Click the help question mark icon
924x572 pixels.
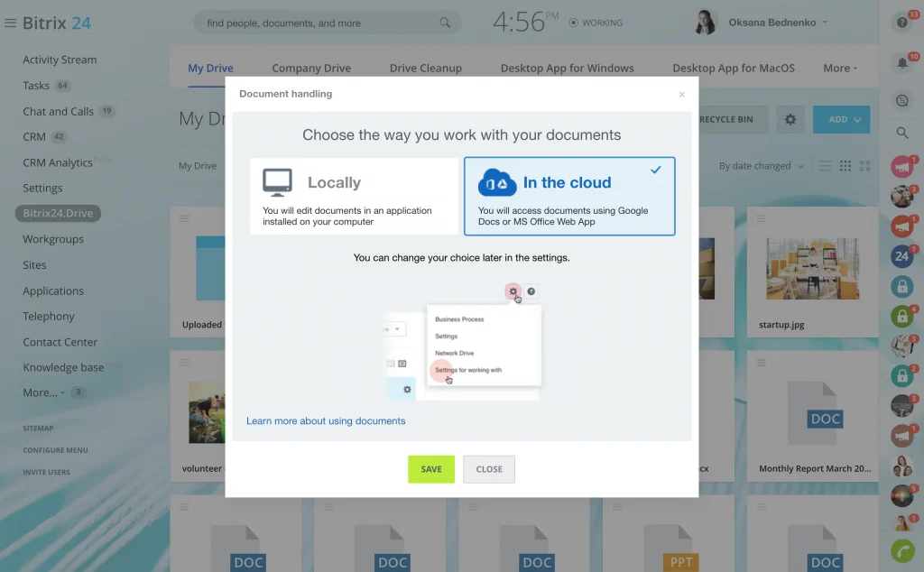click(x=901, y=23)
